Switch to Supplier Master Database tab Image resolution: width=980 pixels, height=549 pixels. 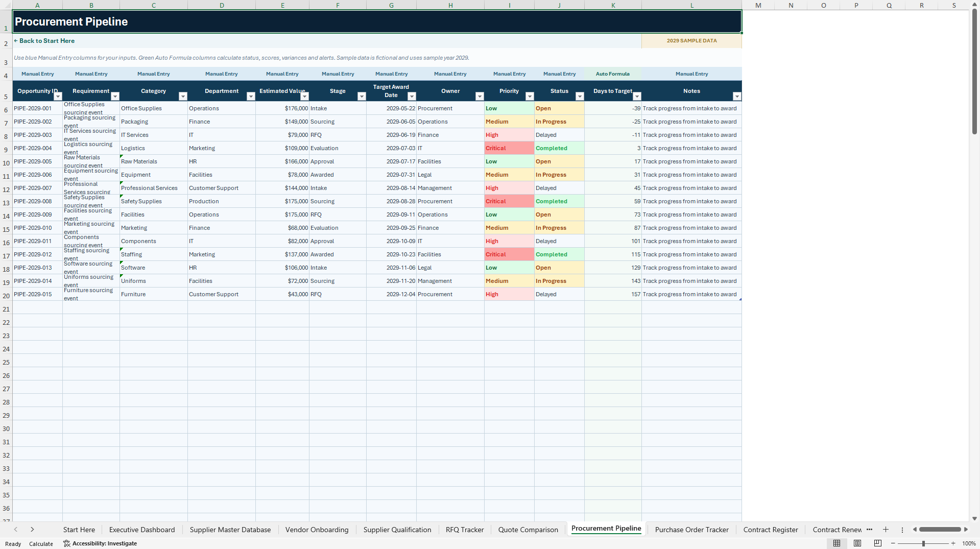(x=230, y=530)
